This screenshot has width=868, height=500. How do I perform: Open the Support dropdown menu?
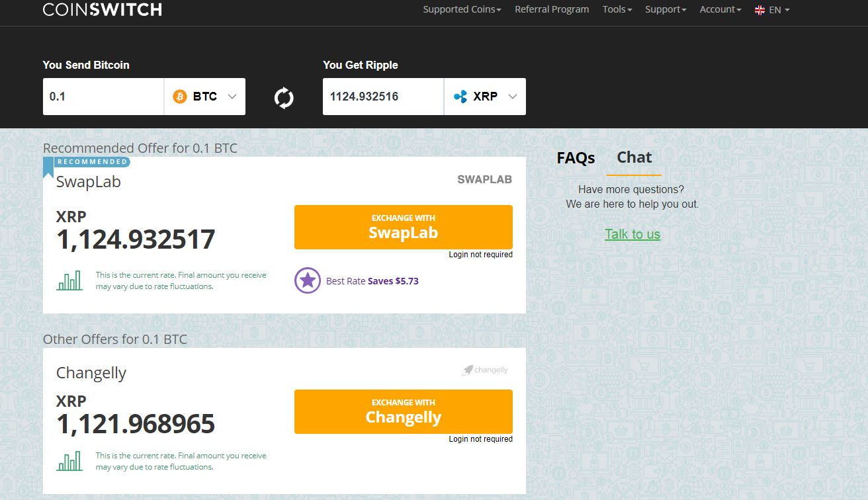point(666,9)
